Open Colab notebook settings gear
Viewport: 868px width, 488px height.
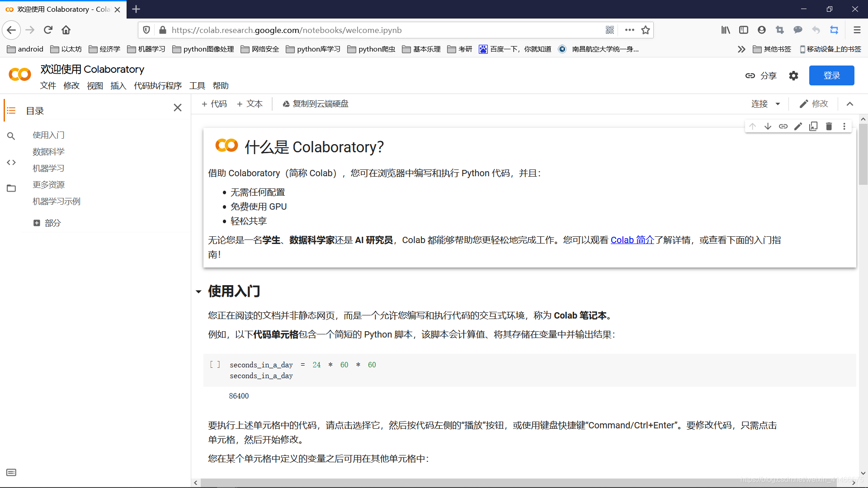[x=793, y=75]
